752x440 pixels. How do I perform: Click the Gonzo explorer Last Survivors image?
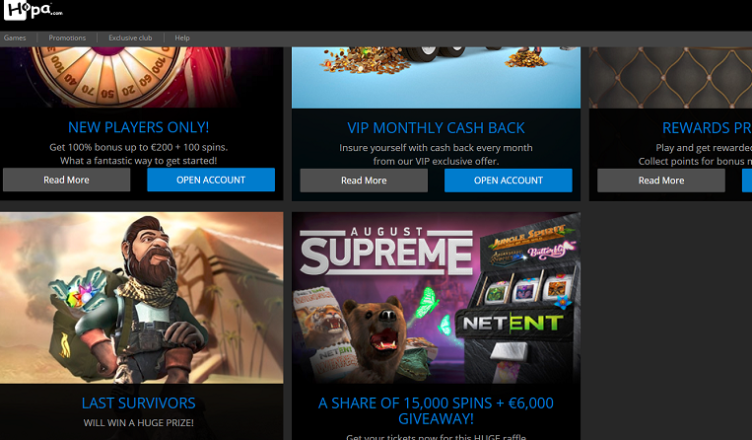[x=141, y=297]
